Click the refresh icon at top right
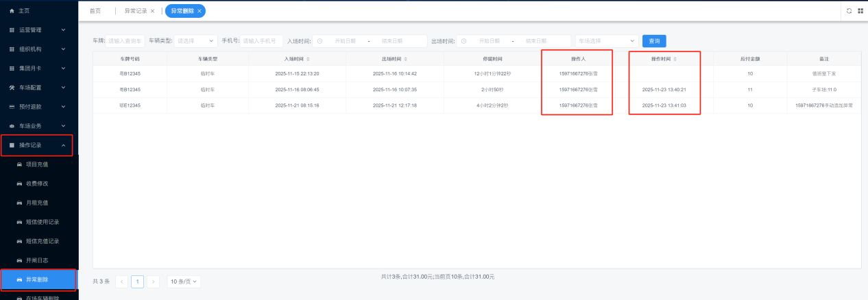This screenshot has width=868, height=300. click(849, 11)
